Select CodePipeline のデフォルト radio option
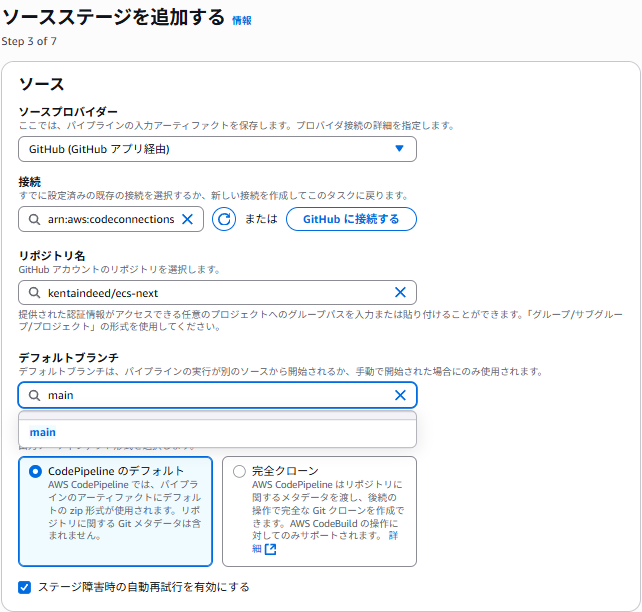 (x=36, y=471)
